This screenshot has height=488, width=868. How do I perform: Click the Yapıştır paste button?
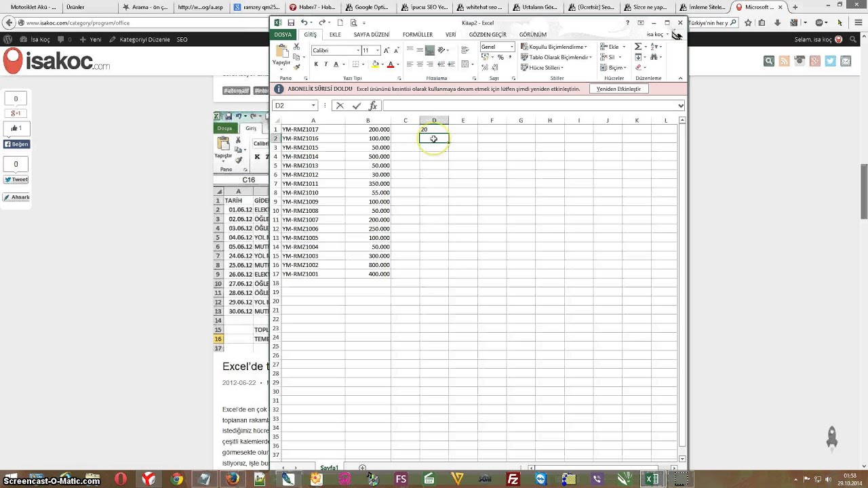[283, 56]
